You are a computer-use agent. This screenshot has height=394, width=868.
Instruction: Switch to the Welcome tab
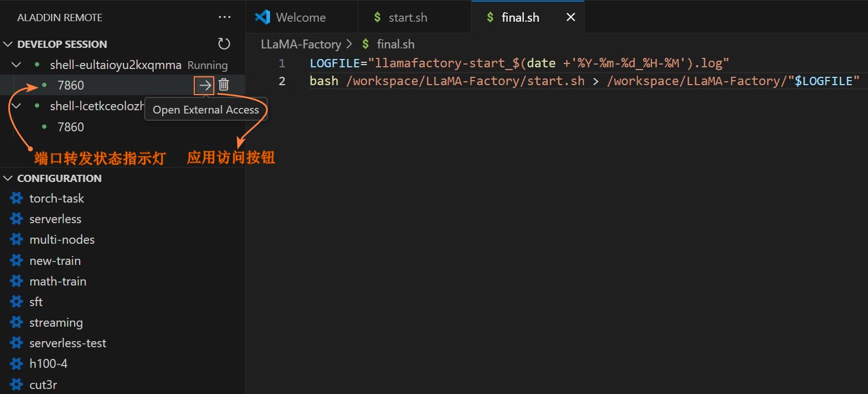(301, 17)
